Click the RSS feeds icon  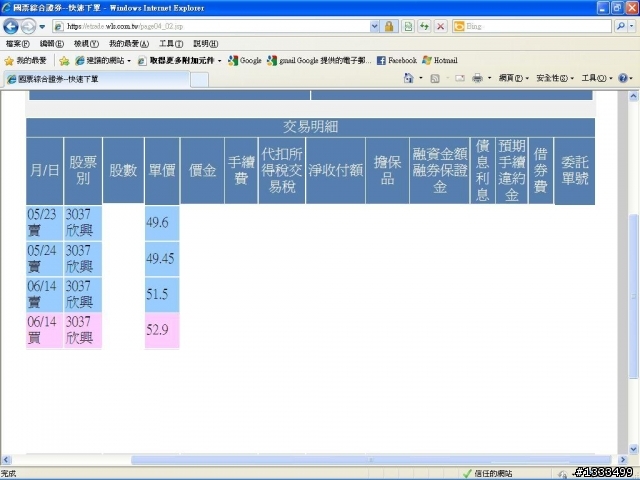tap(435, 78)
